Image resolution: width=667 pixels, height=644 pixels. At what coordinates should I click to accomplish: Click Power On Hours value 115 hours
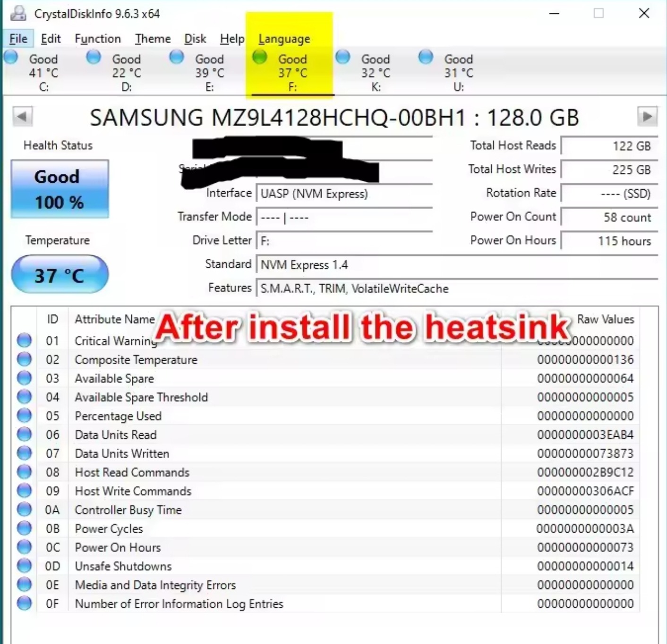point(609,241)
